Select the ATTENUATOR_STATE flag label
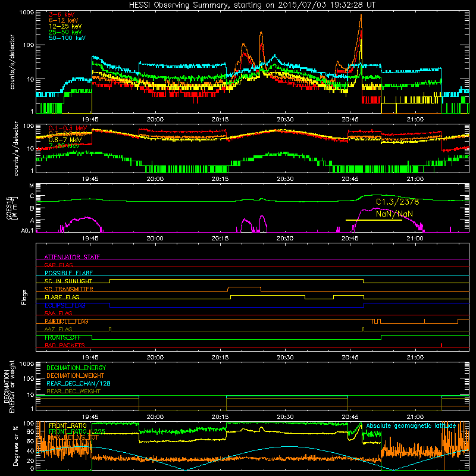This screenshot has width=476, height=476. [72, 257]
